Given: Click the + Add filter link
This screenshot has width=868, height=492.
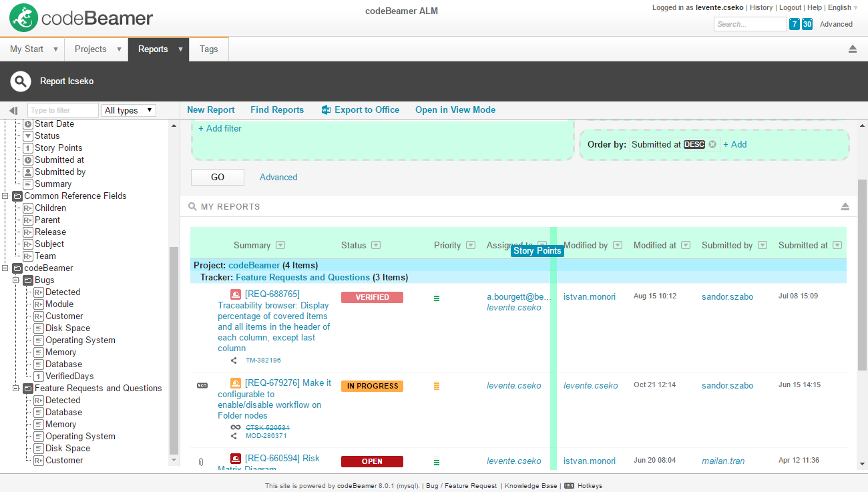Looking at the screenshot, I should point(220,128).
